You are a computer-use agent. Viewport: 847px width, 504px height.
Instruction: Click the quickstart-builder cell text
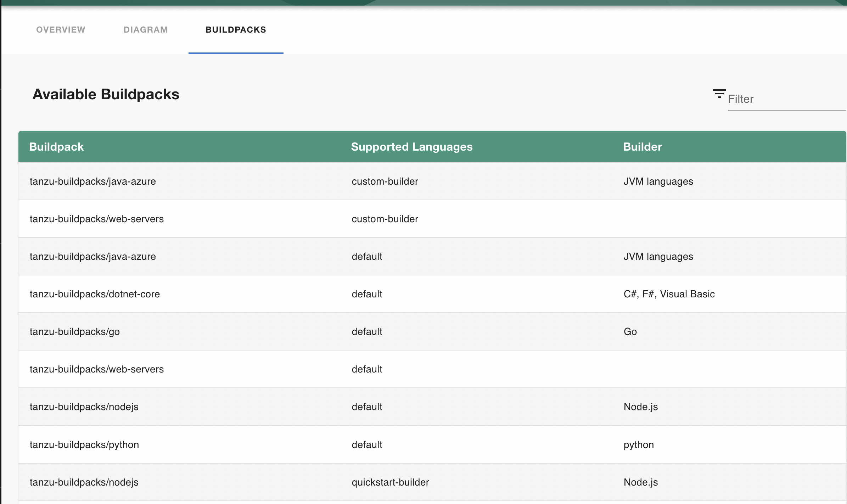[390, 482]
